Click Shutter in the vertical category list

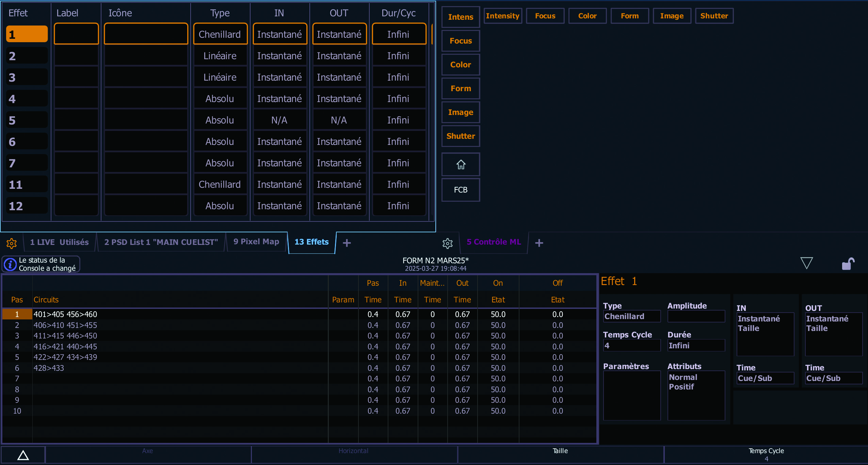(461, 136)
